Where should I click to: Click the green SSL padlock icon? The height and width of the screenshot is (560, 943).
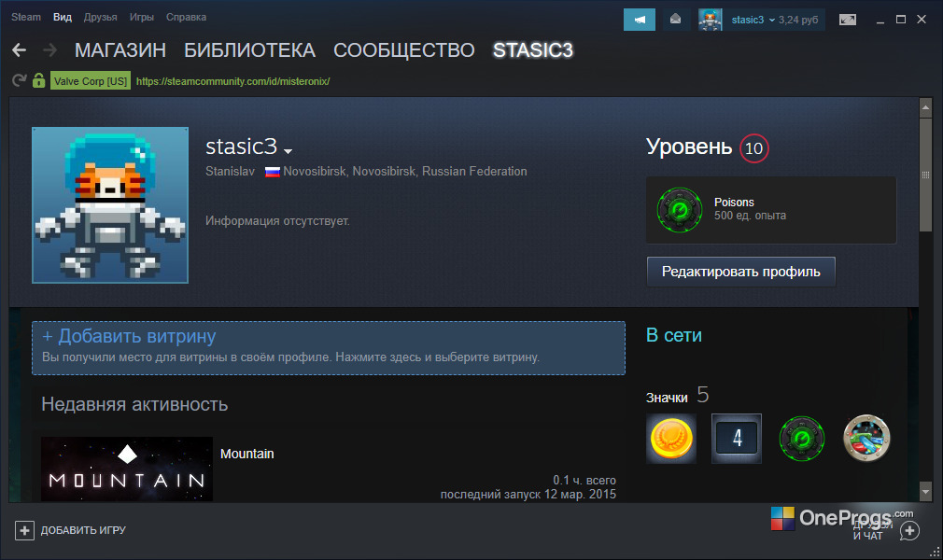click(x=39, y=80)
